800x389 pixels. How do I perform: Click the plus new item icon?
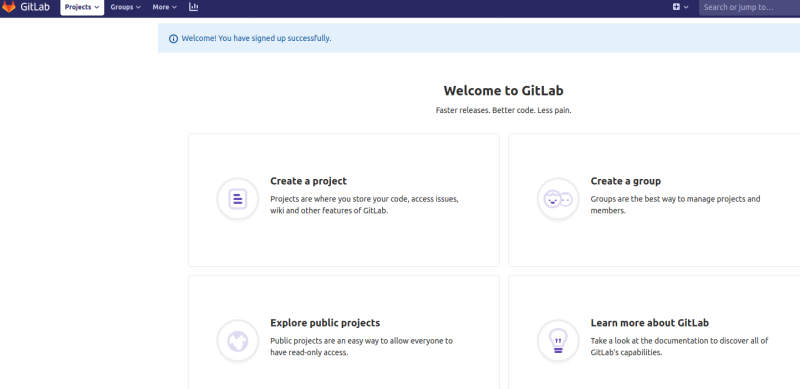[676, 7]
